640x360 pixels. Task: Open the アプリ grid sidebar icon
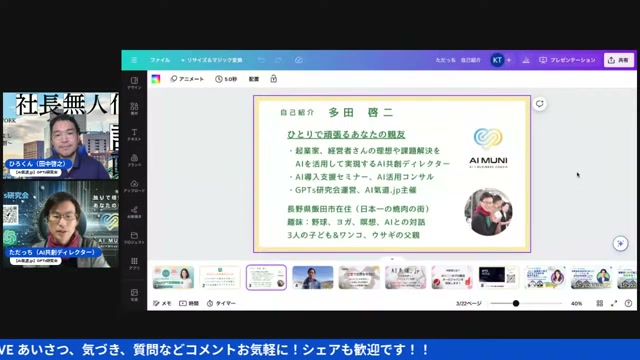pos(134,263)
